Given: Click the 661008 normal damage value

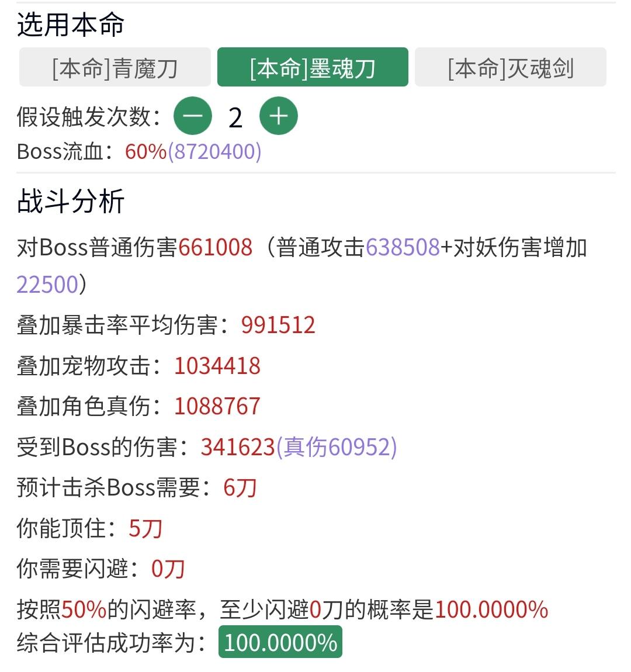Looking at the screenshot, I should (x=215, y=247).
